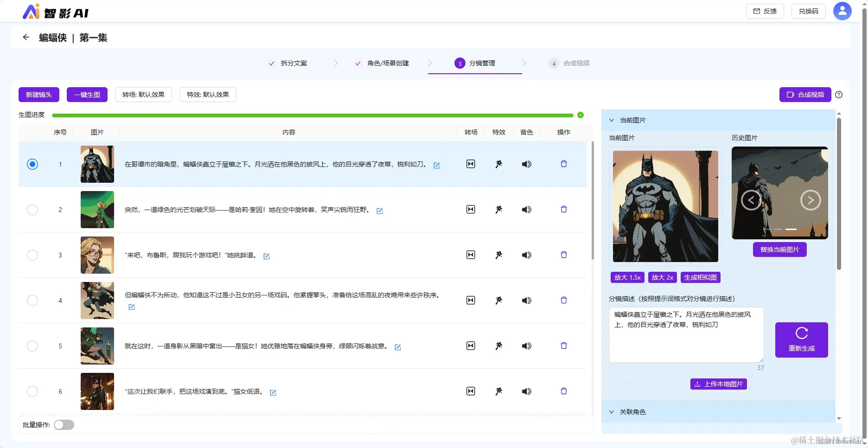Screen dimensions: 868x448
Task: Open voice tone speaker icon for row 3
Action: click(526, 255)
